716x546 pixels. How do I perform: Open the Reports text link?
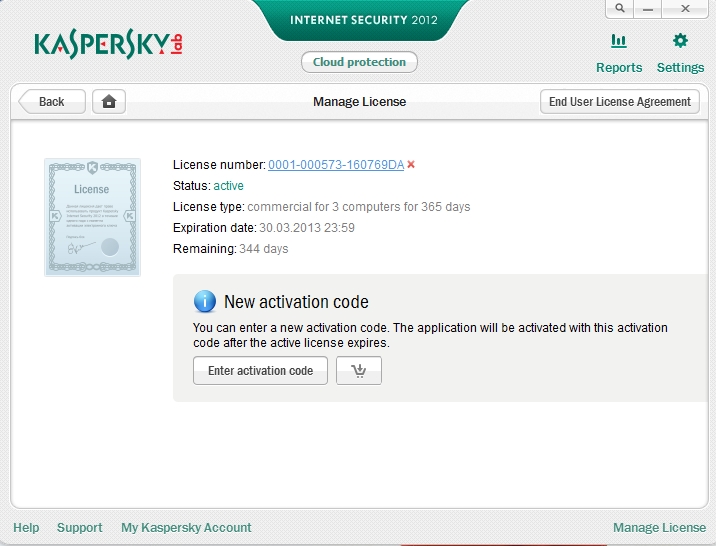619,68
